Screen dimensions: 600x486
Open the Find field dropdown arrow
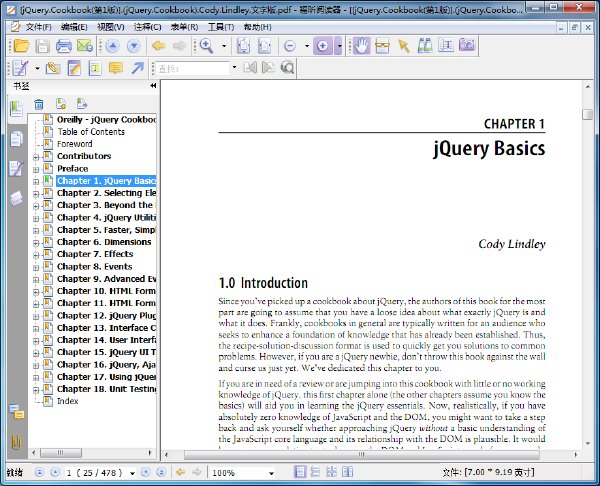234,68
